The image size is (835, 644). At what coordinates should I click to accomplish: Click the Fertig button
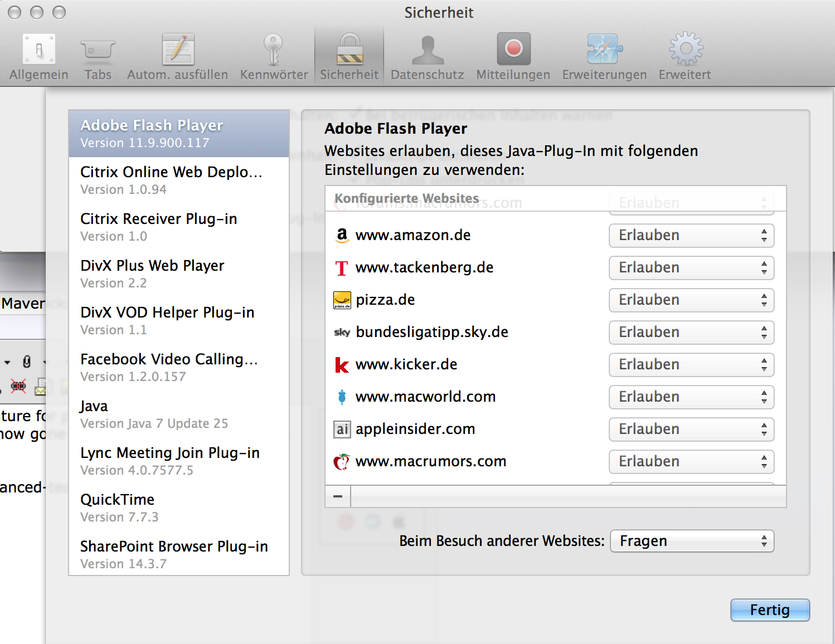click(x=770, y=610)
